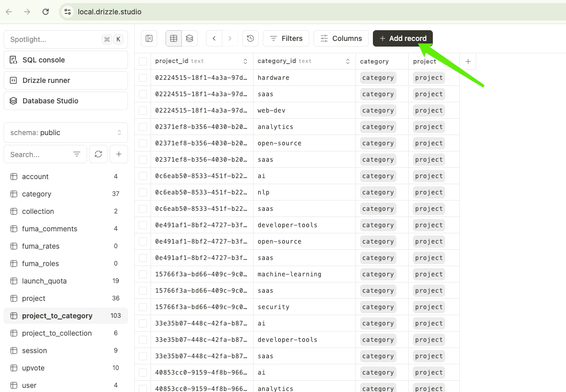Collapse the sidebar panel icon

pos(149,38)
